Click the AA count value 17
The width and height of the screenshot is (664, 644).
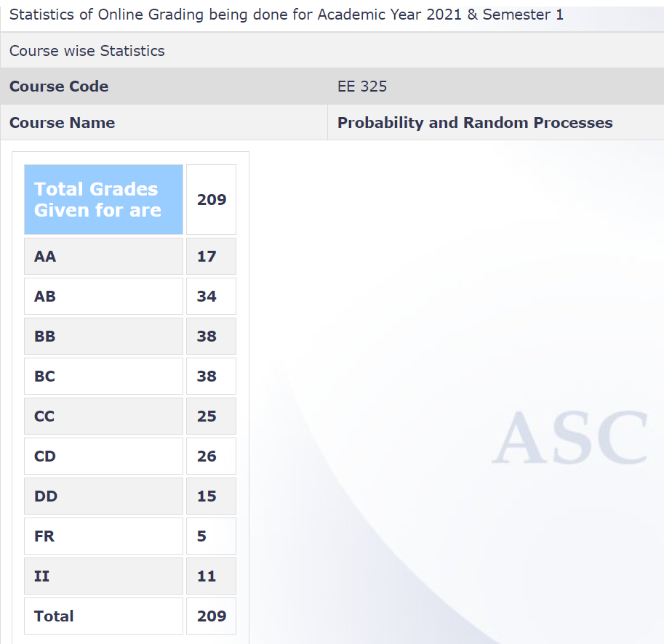(211, 257)
